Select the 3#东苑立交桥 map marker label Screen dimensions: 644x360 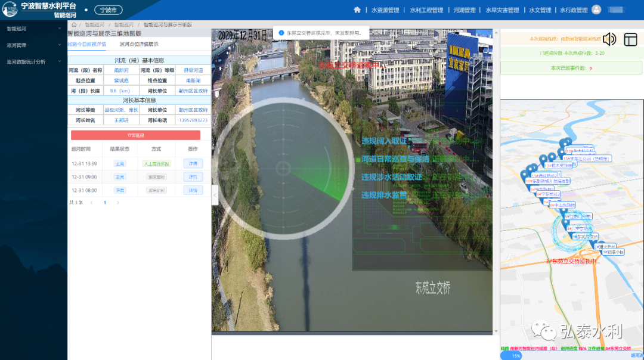tap(585, 237)
